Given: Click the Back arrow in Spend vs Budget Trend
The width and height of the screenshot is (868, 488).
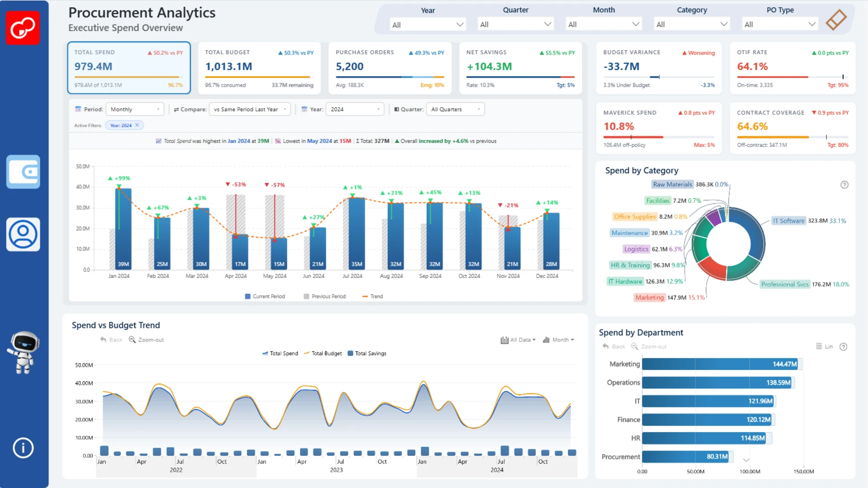Looking at the screenshot, I should (111, 340).
